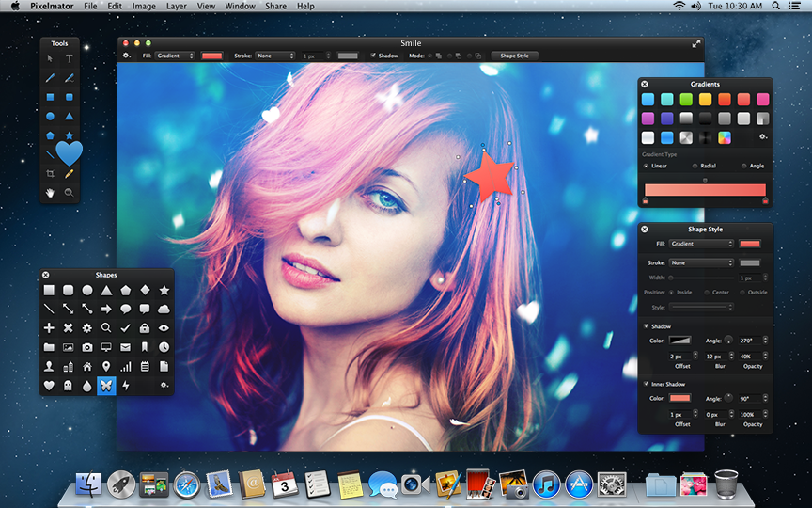Select the Radial gradient type

tap(696, 166)
